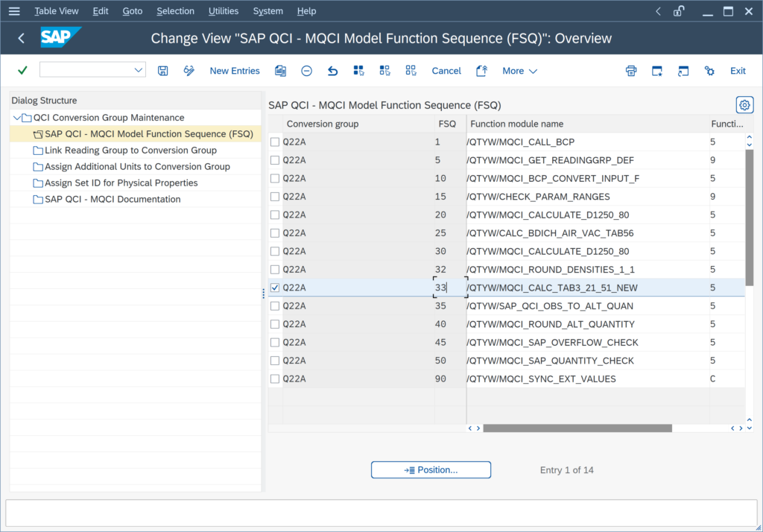
Task: Open the Edit menu
Action: coord(101,10)
